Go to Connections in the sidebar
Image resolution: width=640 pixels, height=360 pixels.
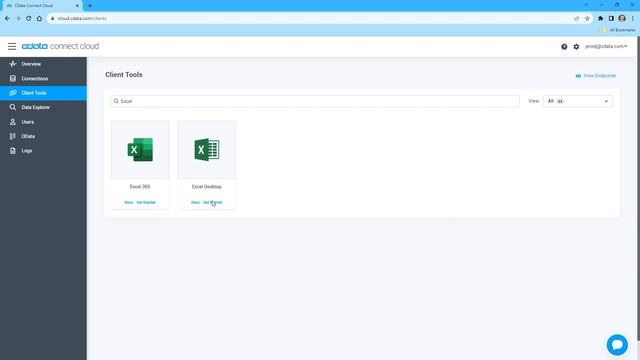click(43, 78)
